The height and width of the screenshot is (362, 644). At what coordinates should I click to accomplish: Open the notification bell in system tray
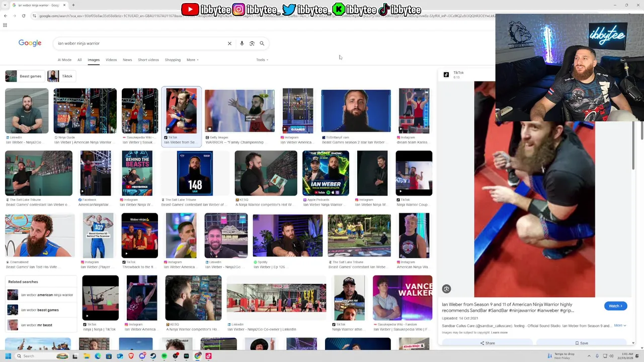[x=636, y=356]
